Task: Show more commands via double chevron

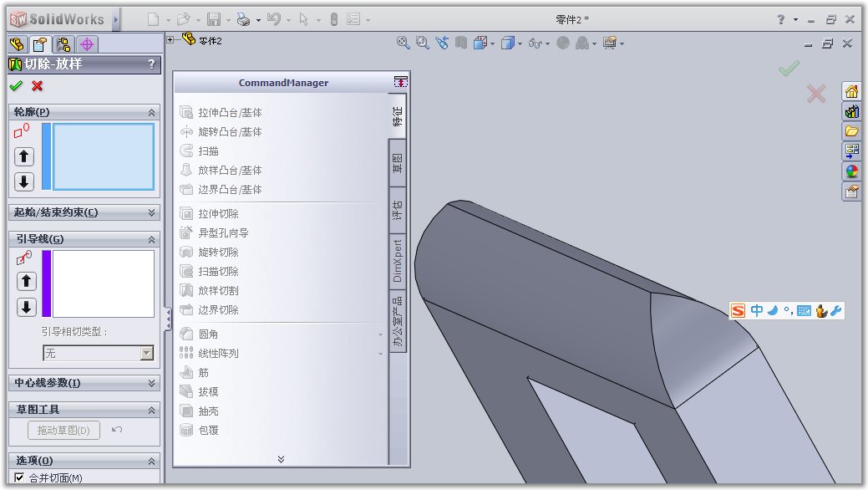Action: [x=282, y=459]
